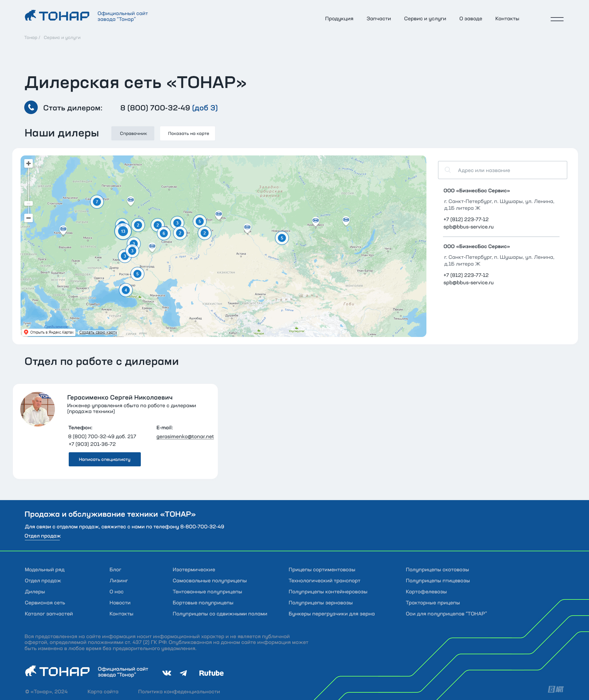Open map cluster marker numbered 4
The image size is (589, 700).
(125, 290)
